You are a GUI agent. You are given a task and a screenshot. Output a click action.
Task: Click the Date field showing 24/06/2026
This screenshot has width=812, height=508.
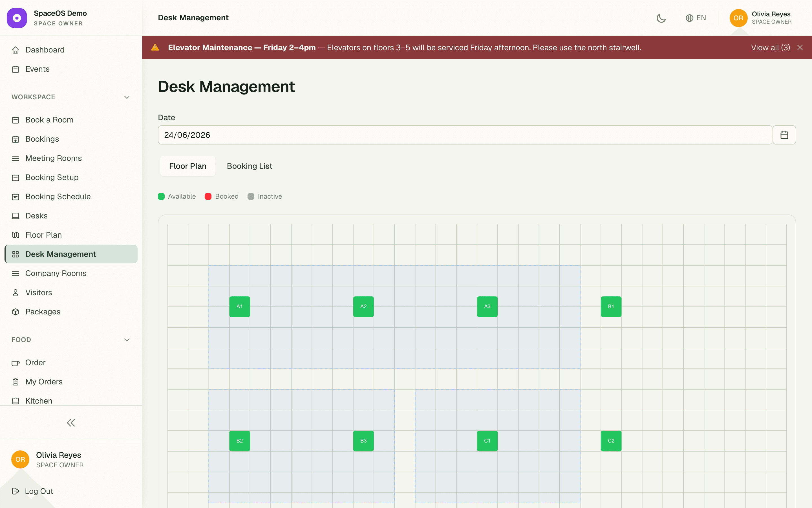[465, 135]
